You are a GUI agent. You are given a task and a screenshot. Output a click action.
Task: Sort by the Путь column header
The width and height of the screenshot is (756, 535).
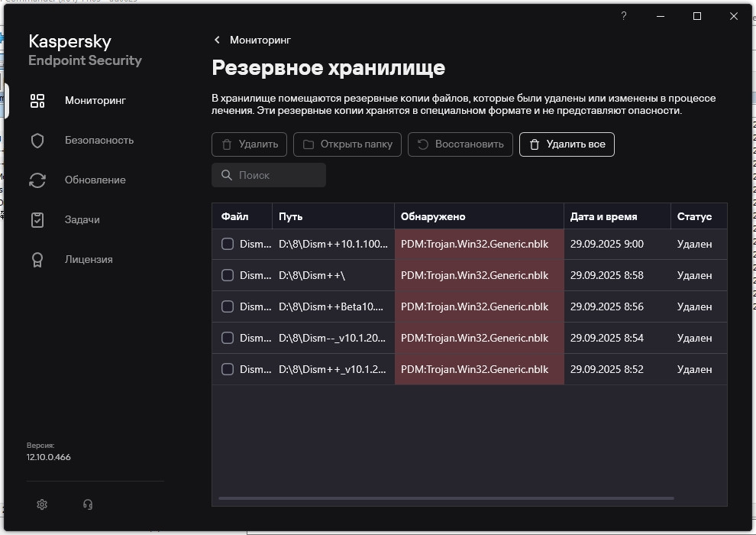point(333,216)
